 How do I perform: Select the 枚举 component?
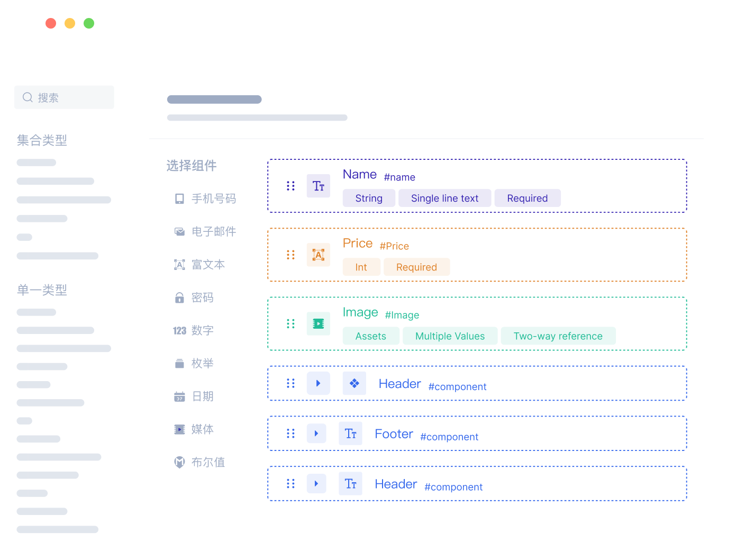(x=194, y=364)
